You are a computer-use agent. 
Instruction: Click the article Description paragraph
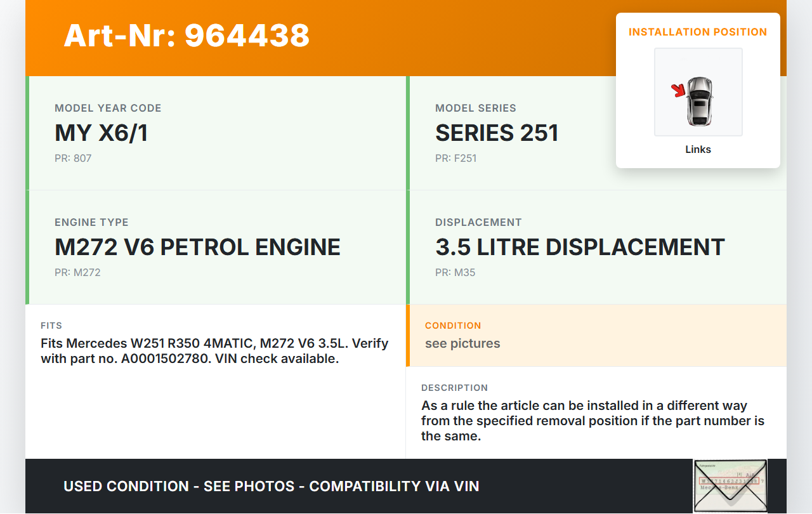coord(593,421)
